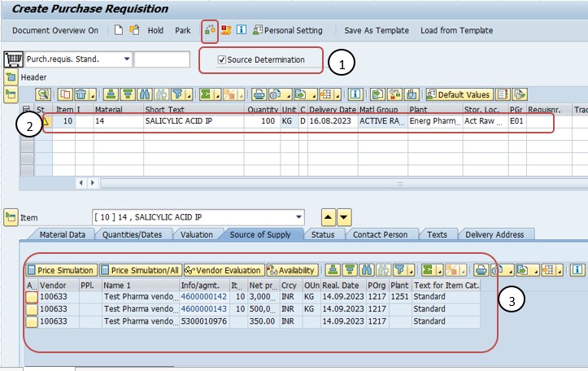Open the dropdown arrow beside the trash icon
Image resolution: width=588 pixels, height=371 pixels.
pyautogui.click(x=92, y=95)
